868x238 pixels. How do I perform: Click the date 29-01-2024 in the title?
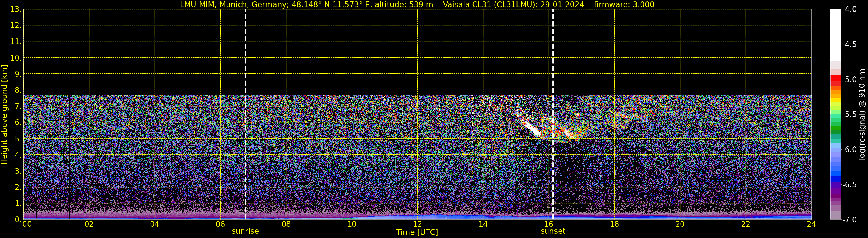click(x=562, y=5)
